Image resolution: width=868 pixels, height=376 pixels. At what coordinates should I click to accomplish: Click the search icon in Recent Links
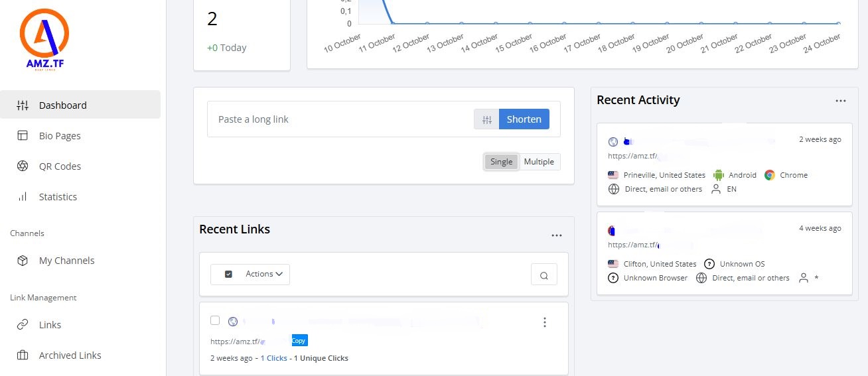[544, 275]
